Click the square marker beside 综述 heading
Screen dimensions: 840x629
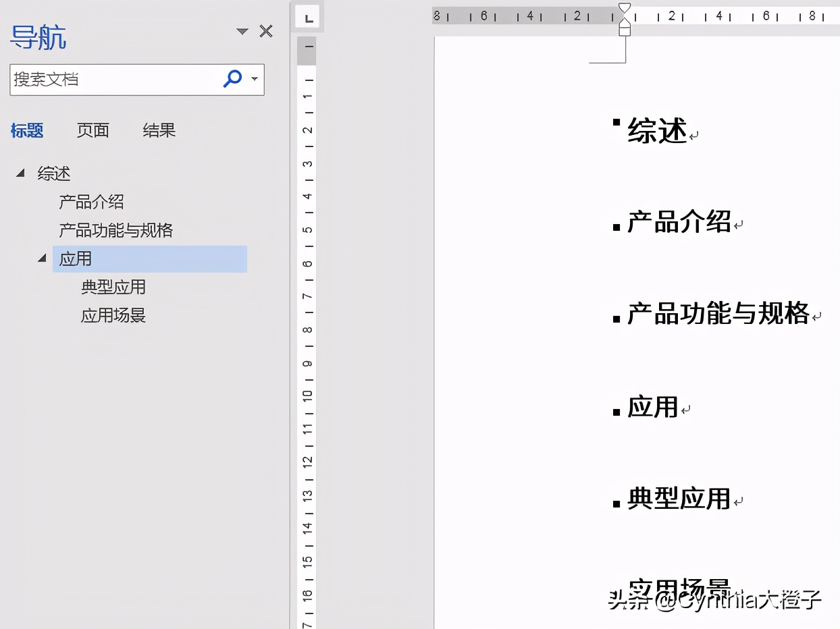615,122
